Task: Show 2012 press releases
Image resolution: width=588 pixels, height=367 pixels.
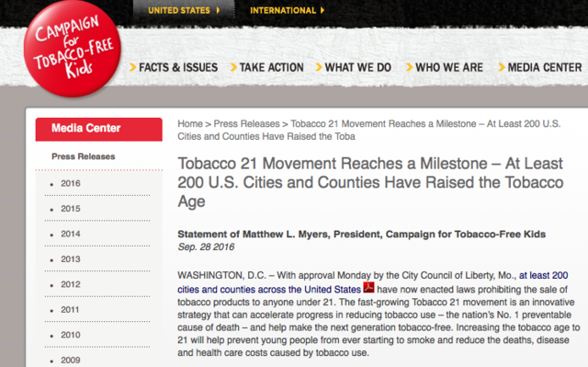Action: [71, 284]
